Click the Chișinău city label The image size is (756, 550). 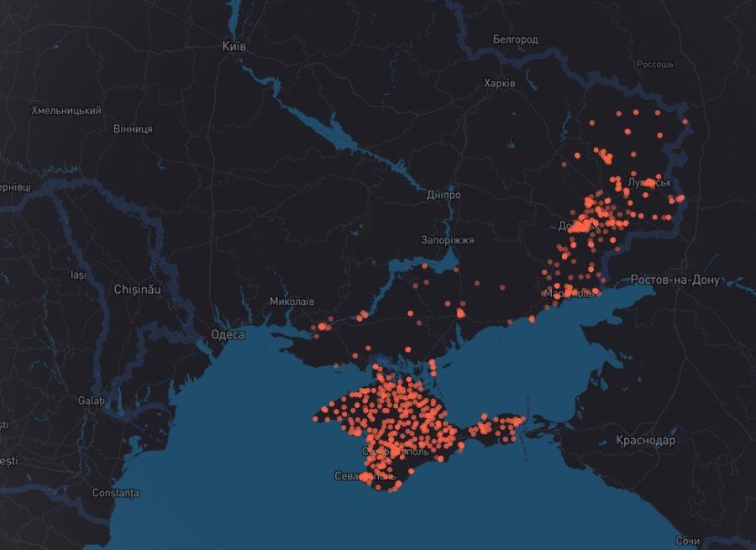point(137,290)
